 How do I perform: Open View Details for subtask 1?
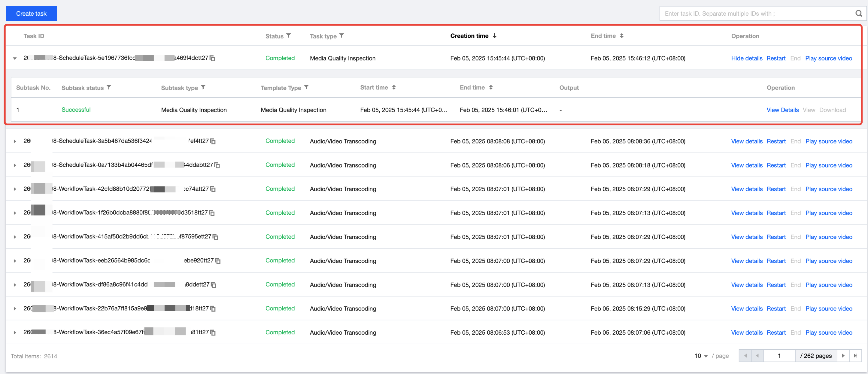coord(782,110)
